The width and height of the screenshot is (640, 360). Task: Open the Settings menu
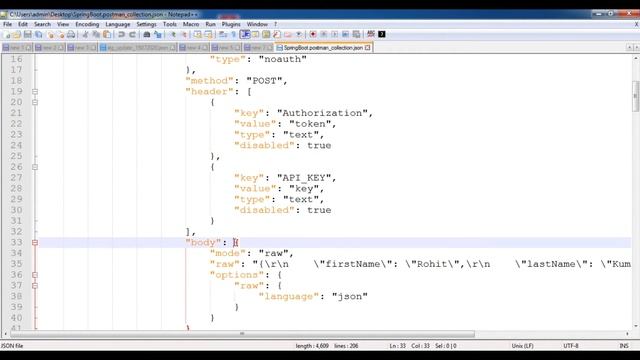click(x=146, y=24)
